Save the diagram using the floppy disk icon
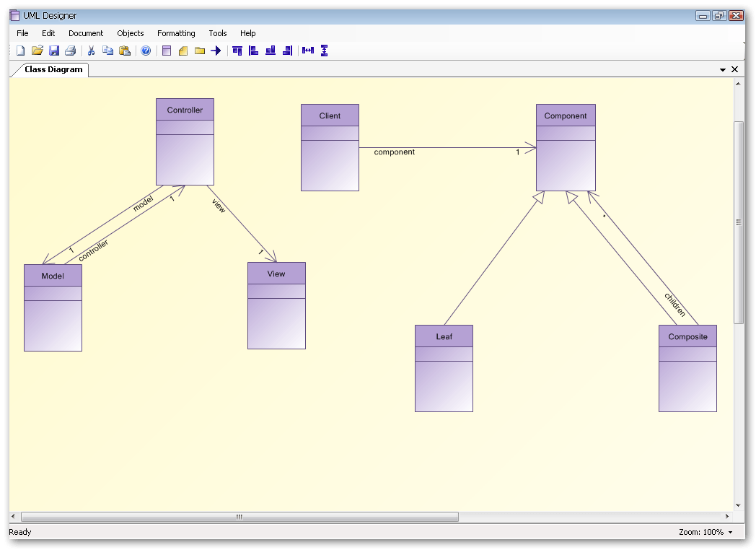756x550 pixels. pos(54,51)
